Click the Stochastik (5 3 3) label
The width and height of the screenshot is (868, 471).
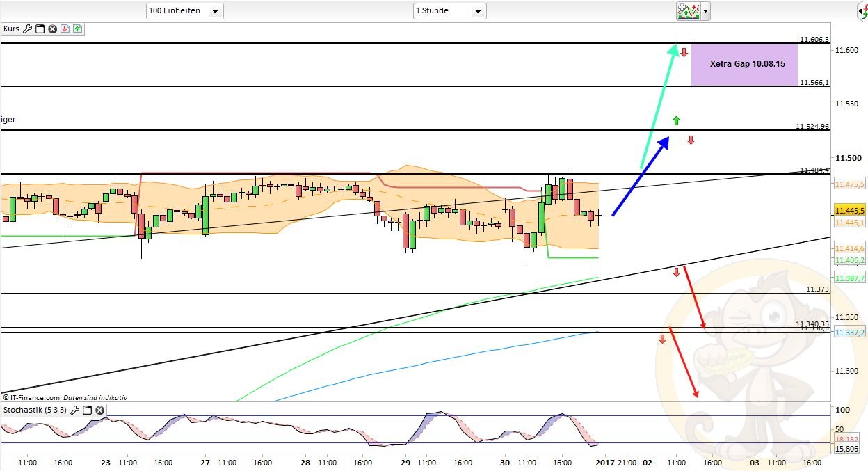pos(35,410)
